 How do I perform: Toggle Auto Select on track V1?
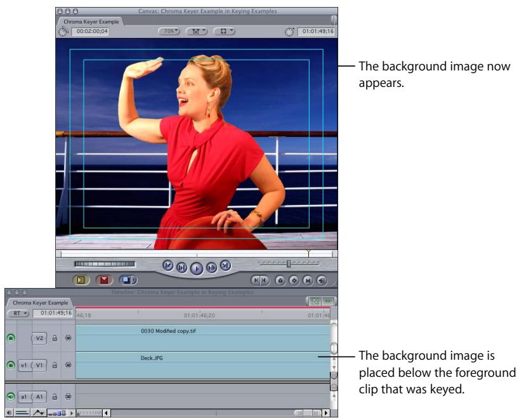coord(68,365)
